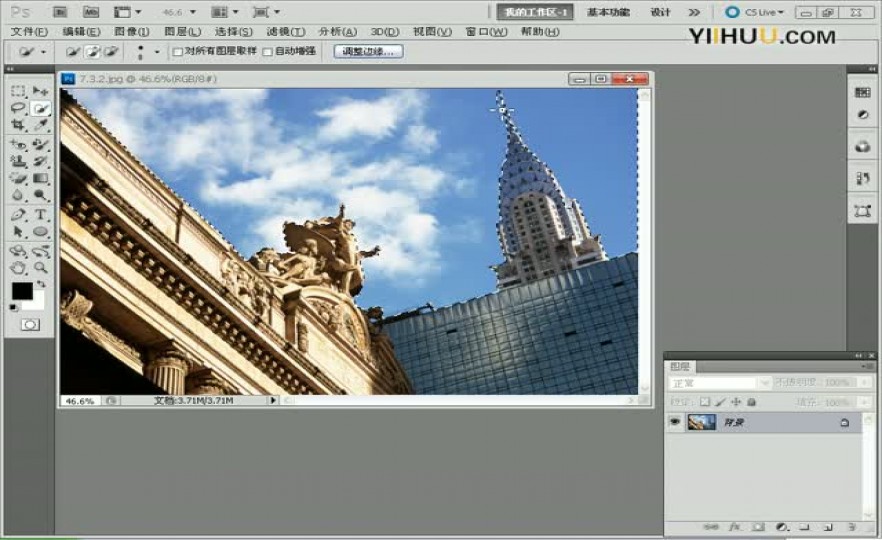Image resolution: width=882 pixels, height=540 pixels.
Task: Open the 图像(I) menu
Action: (132, 32)
